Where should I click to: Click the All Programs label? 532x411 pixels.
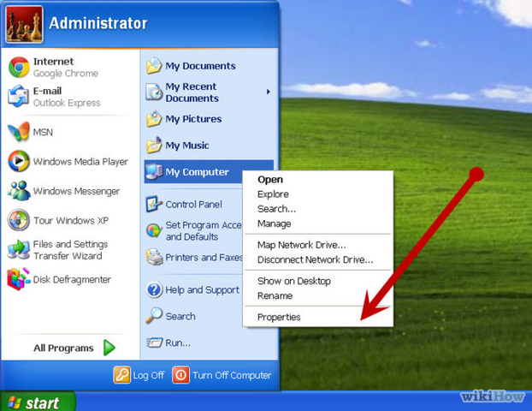[x=63, y=348]
